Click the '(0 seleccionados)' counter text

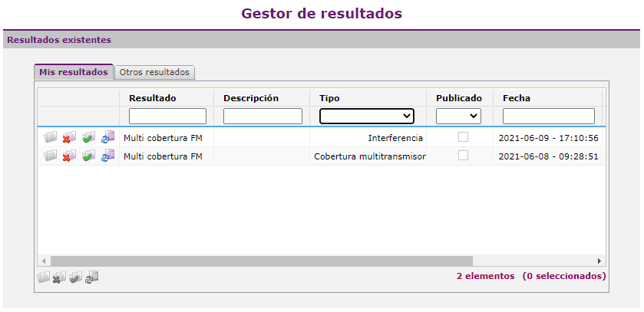[x=564, y=276]
